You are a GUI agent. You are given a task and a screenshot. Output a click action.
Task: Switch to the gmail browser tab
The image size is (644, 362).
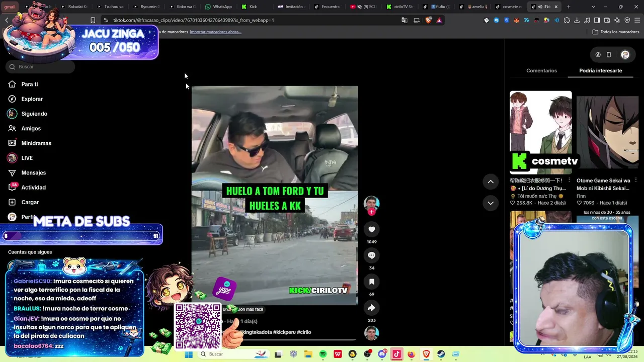click(10, 7)
